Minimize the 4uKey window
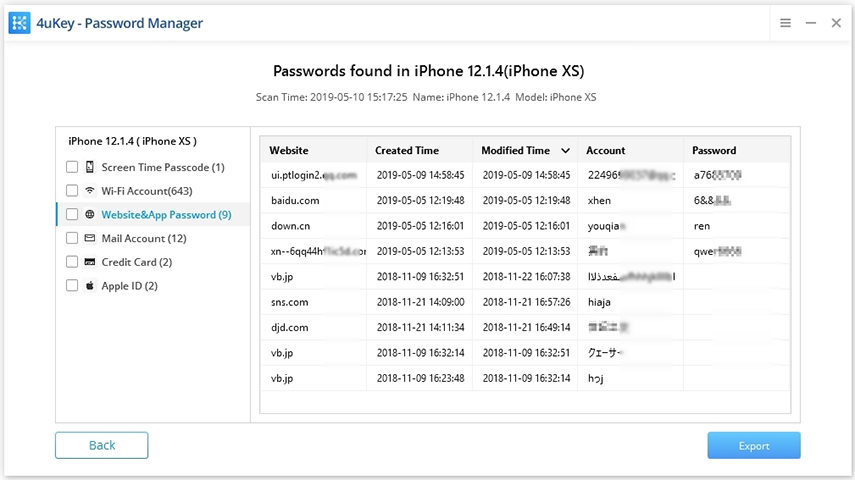This screenshot has height=480, width=855. tap(811, 23)
